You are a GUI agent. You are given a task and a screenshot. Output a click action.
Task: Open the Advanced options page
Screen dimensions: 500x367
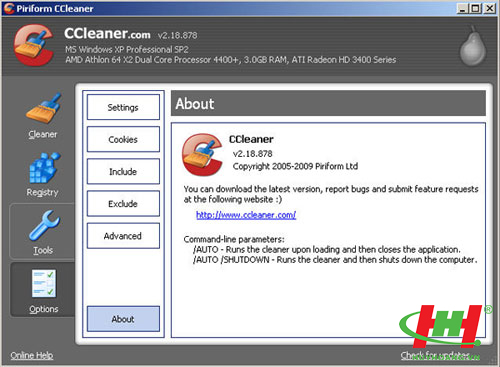123,236
